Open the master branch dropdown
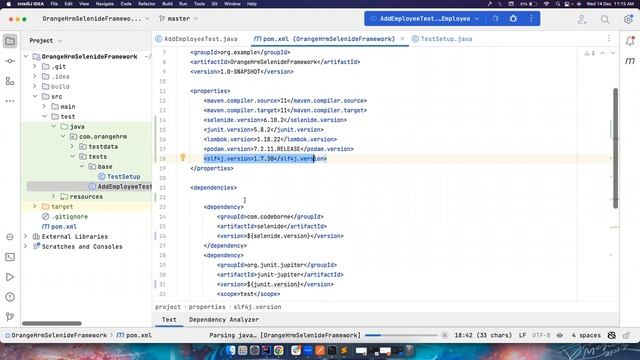This screenshot has height=360, width=640. point(178,19)
